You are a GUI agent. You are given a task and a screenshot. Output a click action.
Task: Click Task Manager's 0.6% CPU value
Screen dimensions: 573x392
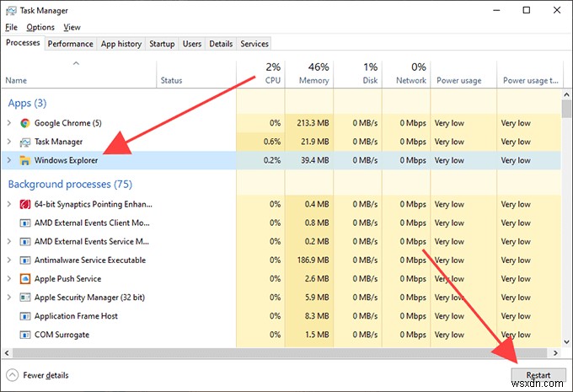click(x=272, y=142)
